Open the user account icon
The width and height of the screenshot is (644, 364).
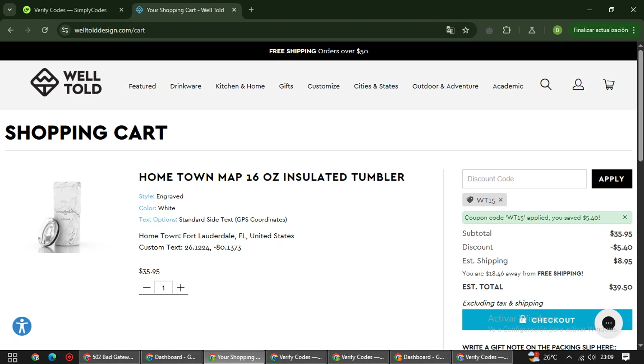click(578, 84)
